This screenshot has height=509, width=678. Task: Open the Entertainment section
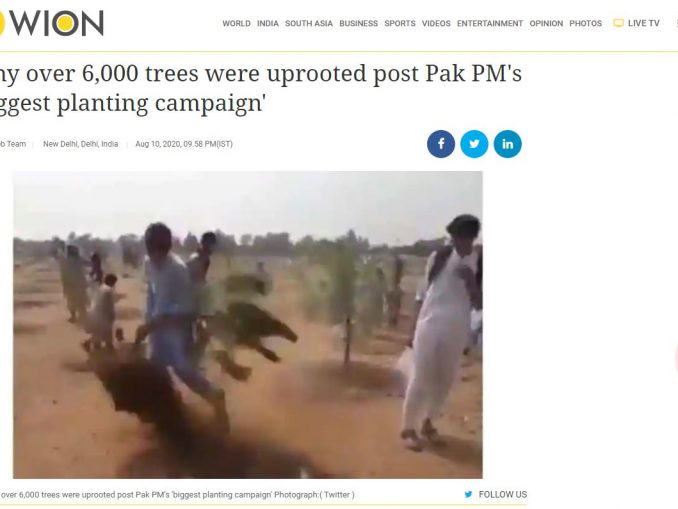click(x=490, y=23)
